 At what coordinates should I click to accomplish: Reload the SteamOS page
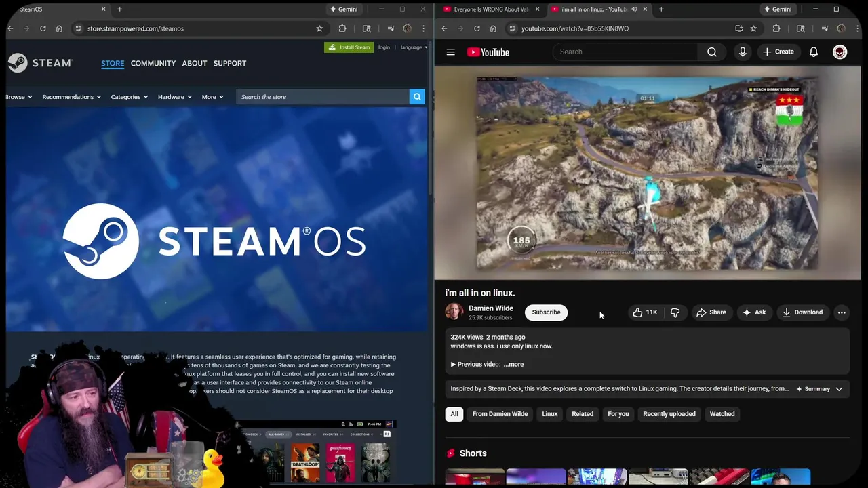point(43,28)
